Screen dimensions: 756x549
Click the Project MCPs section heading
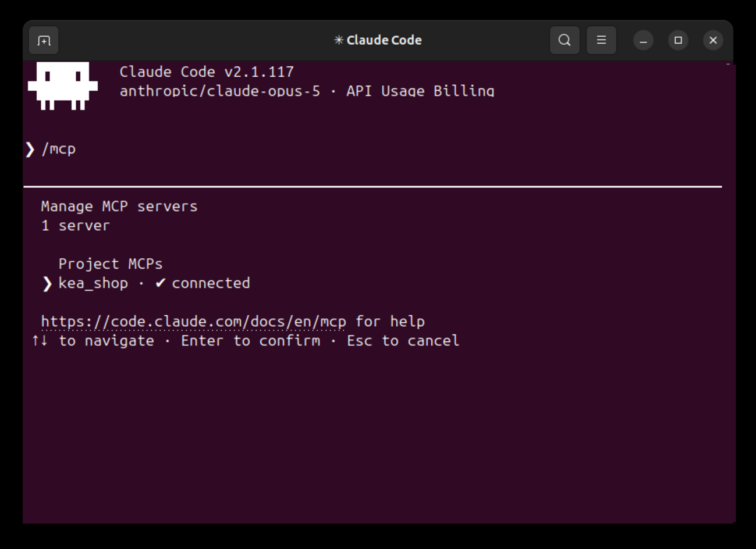click(111, 263)
